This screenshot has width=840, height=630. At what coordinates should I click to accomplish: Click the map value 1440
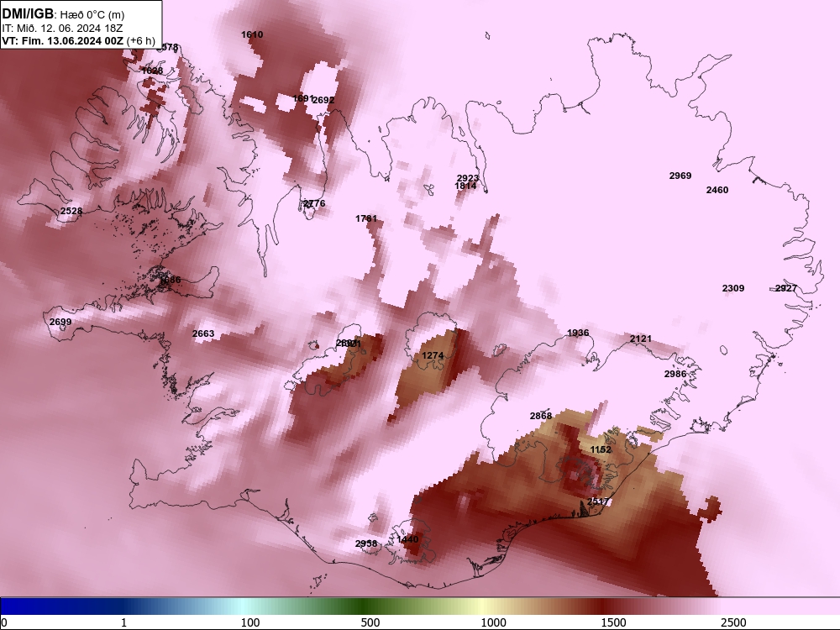tap(407, 539)
